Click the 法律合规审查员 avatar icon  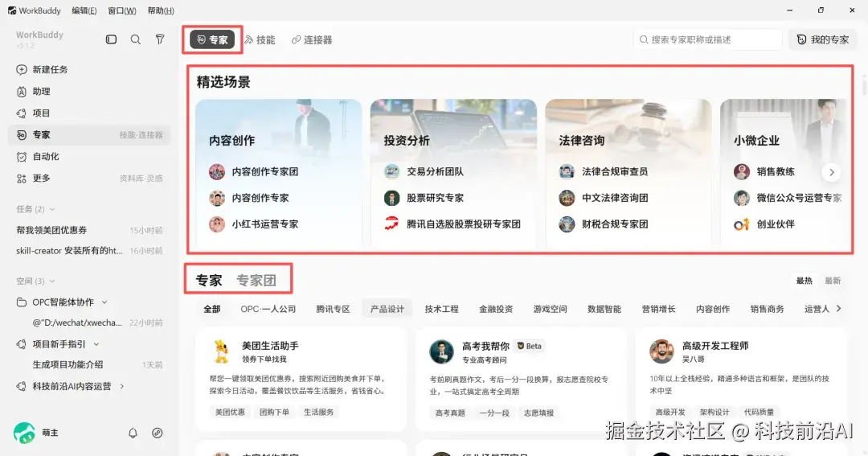[x=567, y=172]
